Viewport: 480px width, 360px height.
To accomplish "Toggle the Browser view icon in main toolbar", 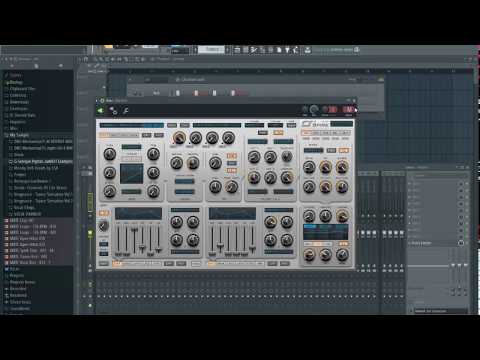I will pos(271,50).
